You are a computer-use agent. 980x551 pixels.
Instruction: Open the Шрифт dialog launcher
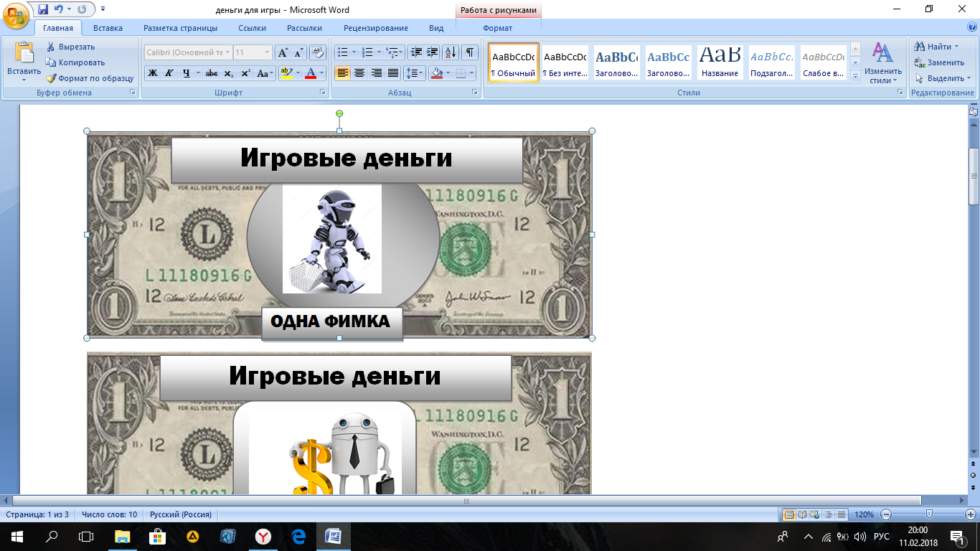pos(321,93)
